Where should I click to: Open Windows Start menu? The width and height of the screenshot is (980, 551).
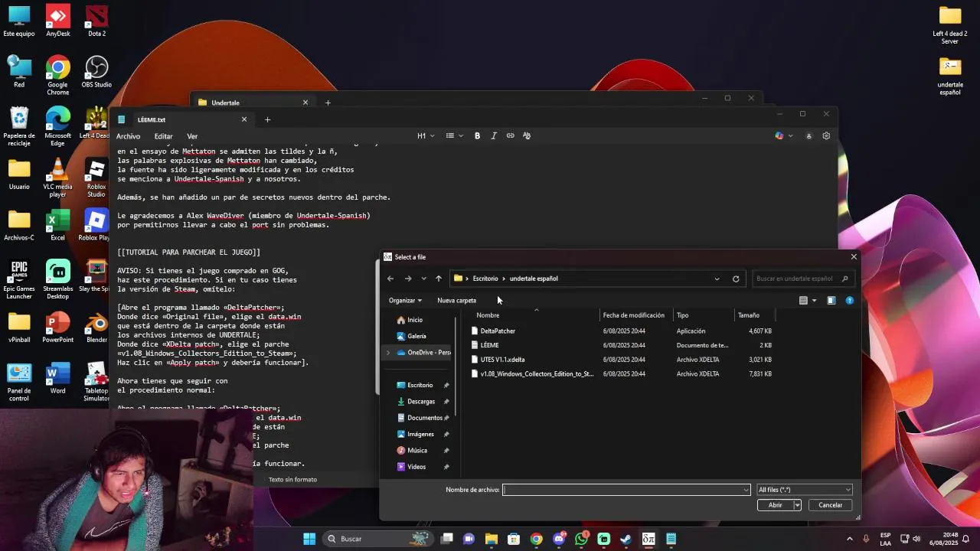coord(309,539)
